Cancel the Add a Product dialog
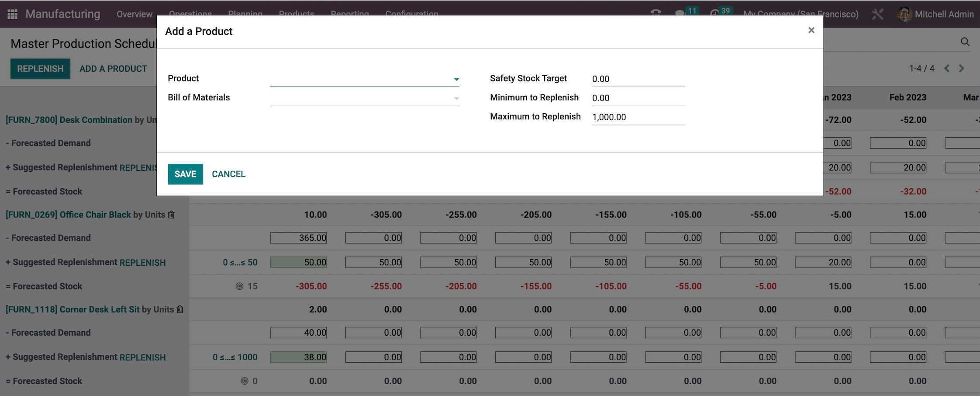Viewport: 980px width, 396px height. pyautogui.click(x=228, y=174)
